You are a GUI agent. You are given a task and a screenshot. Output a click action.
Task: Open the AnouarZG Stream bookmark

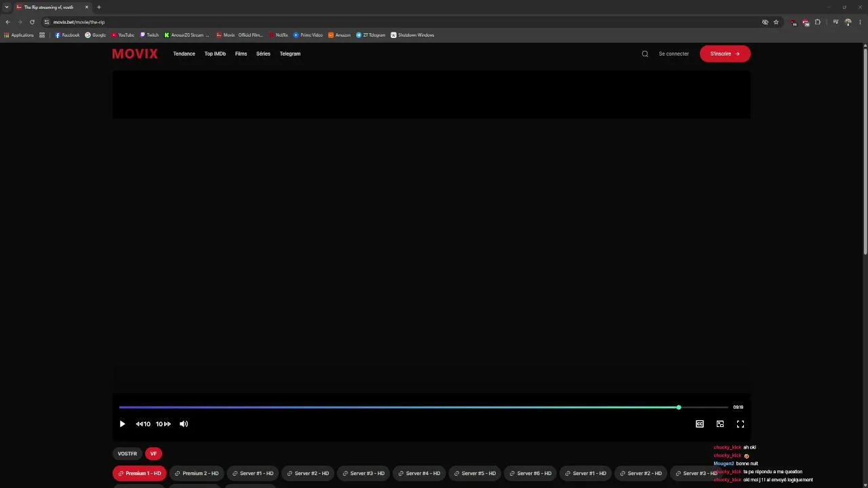coord(186,35)
